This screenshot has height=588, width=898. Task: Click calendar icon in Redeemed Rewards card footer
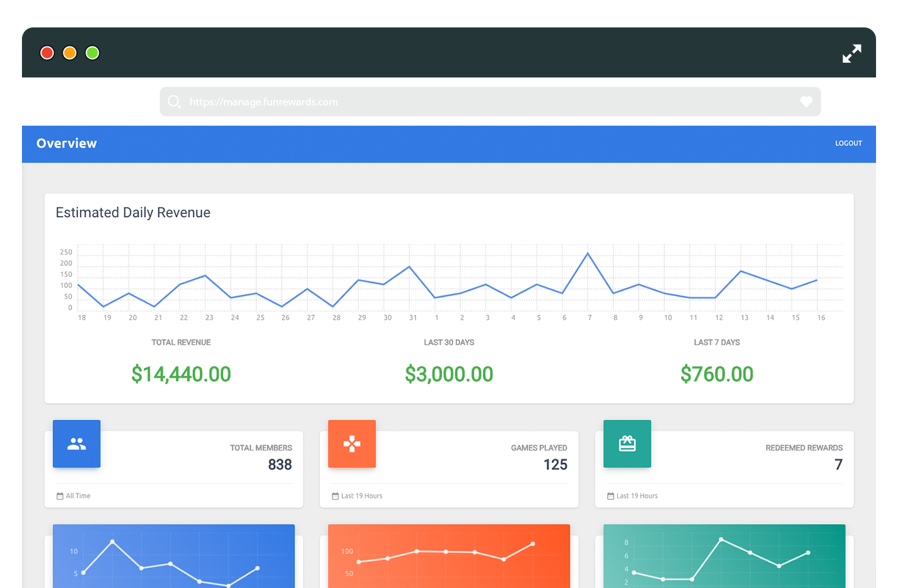coord(610,496)
